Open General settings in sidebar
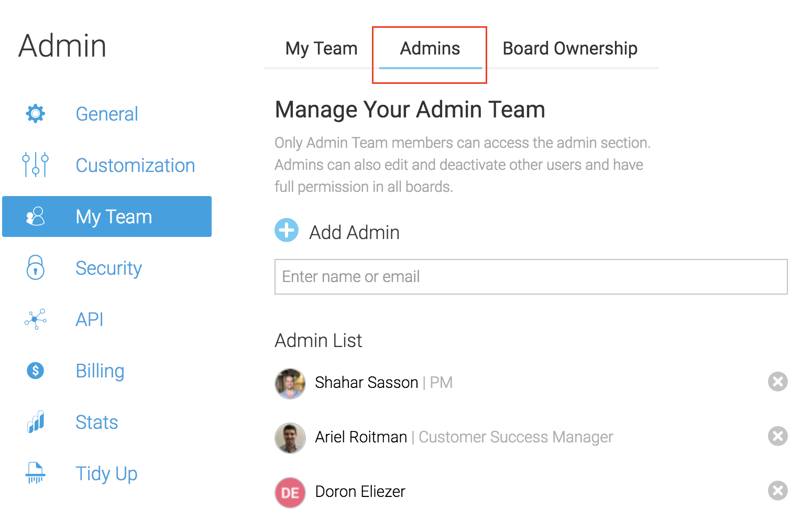 click(x=107, y=114)
